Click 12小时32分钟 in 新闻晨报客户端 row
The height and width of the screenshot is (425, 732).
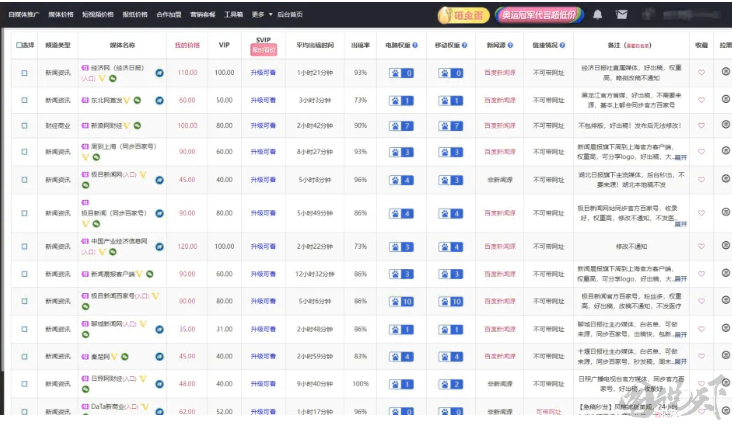coord(315,274)
